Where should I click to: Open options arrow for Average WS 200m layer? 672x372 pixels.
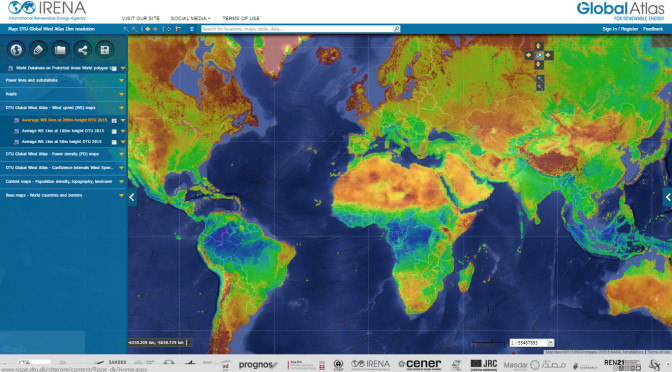pos(123,120)
